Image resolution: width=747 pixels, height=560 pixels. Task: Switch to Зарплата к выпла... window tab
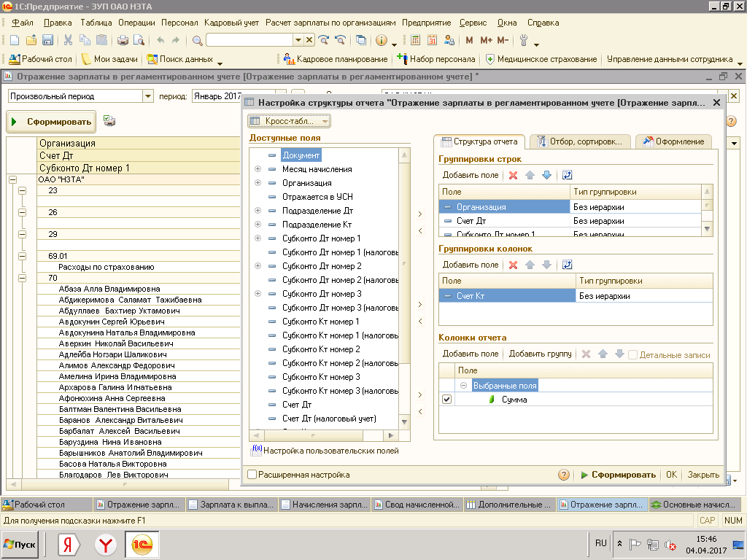(x=231, y=505)
